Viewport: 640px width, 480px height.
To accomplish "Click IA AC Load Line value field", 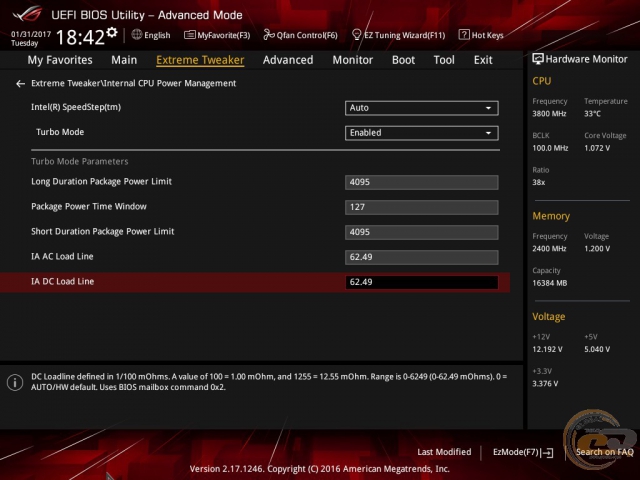I will pyautogui.click(x=421, y=257).
